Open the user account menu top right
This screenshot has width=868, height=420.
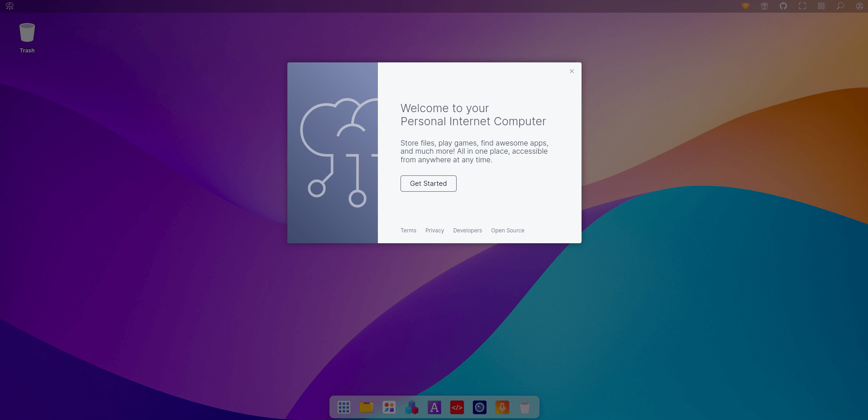point(859,6)
